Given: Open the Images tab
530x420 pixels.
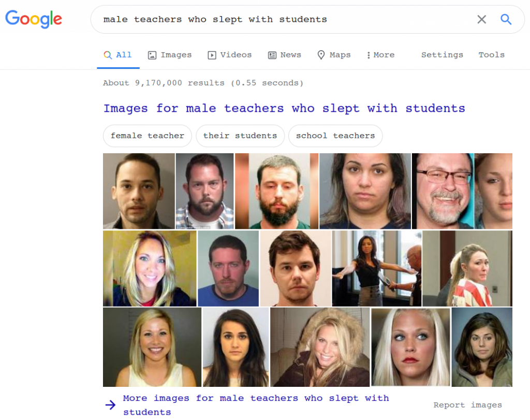Looking at the screenshot, I should [170, 55].
